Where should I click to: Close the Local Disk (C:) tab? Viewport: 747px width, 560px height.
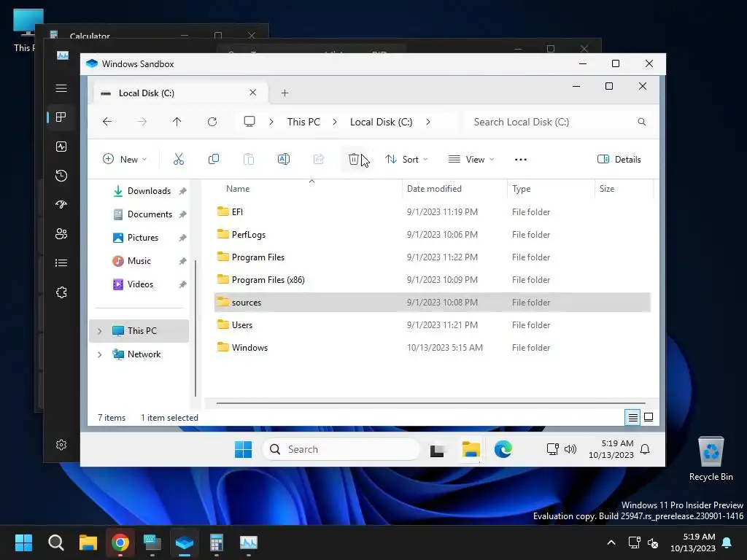(253, 93)
